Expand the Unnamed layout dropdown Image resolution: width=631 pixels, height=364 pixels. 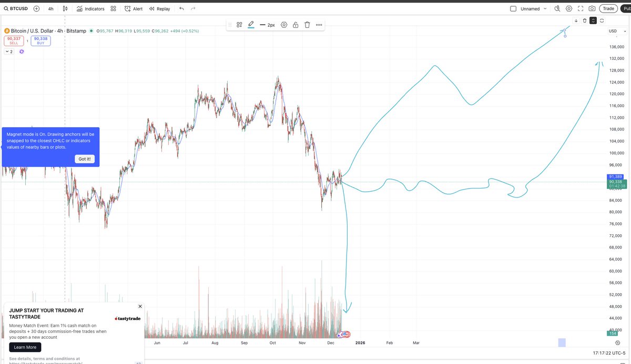click(x=545, y=8)
